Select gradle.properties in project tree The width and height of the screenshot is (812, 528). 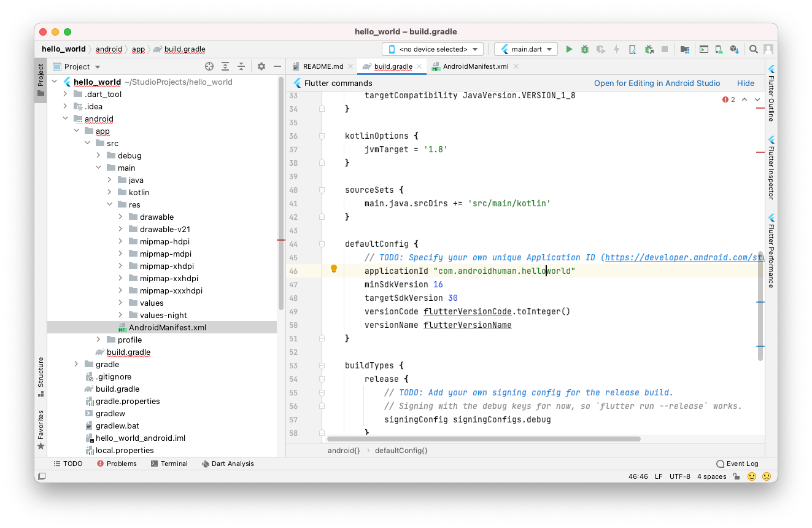click(128, 401)
